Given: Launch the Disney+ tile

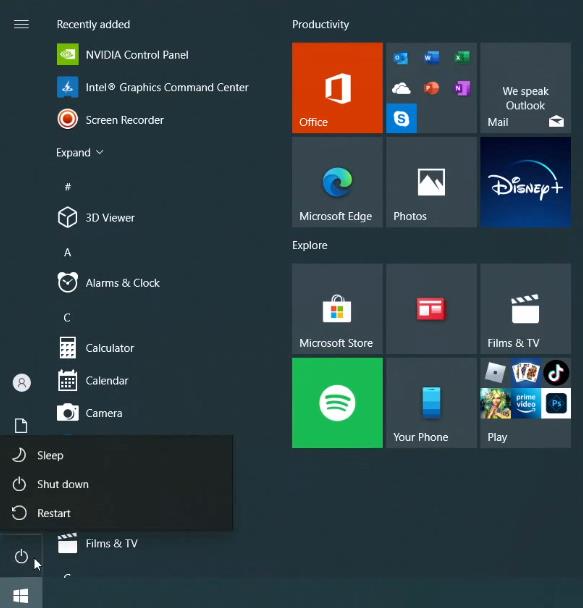Looking at the screenshot, I should point(525,182).
